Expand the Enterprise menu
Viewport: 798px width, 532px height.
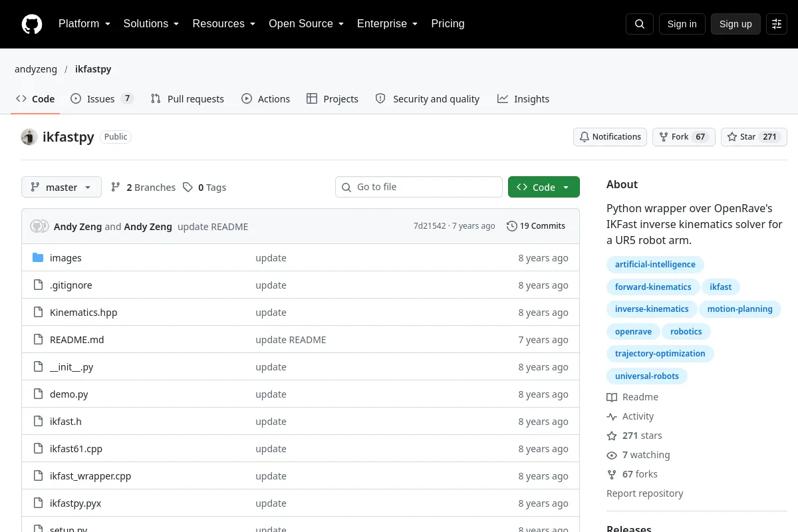[387, 24]
